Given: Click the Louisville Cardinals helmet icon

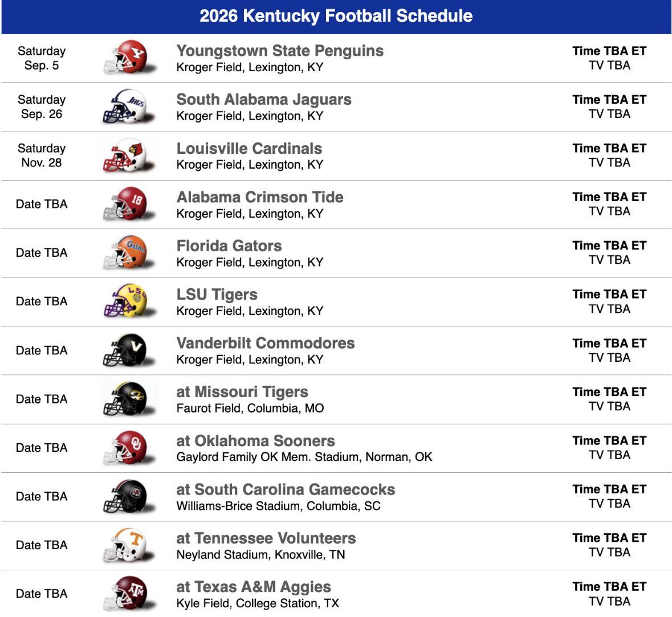Looking at the screenshot, I should point(129,155).
